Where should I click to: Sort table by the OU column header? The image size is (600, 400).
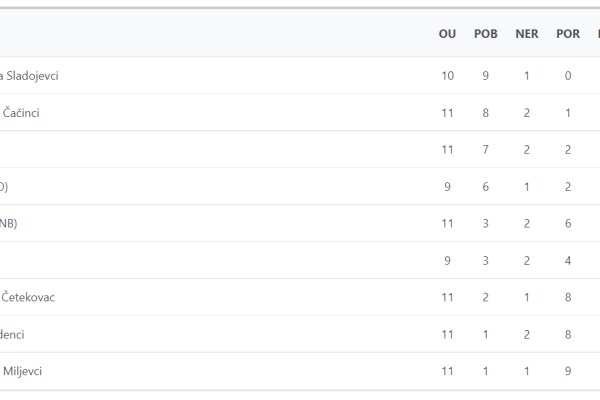[447, 34]
